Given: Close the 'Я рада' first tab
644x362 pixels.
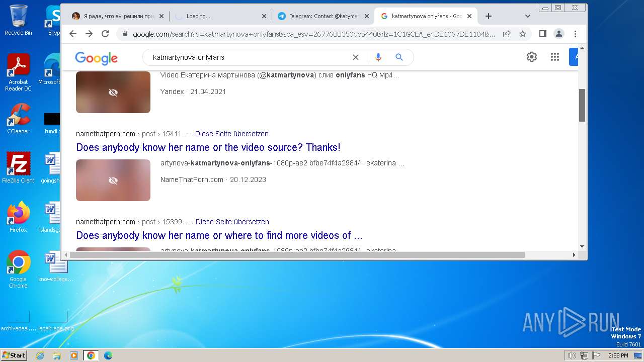Looking at the screenshot, I should pos(162,16).
